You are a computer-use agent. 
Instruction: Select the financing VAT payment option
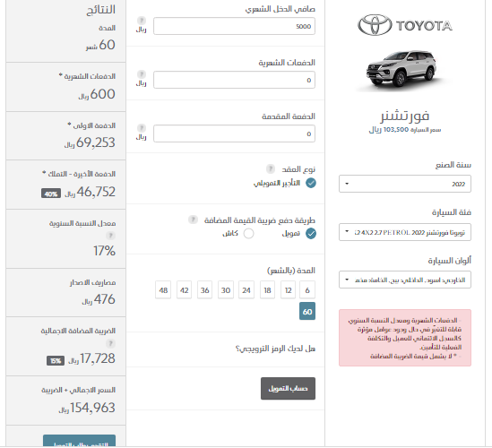(x=311, y=234)
